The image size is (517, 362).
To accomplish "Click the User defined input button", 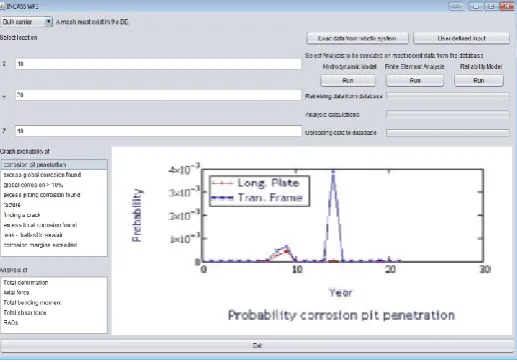I will (461, 38).
